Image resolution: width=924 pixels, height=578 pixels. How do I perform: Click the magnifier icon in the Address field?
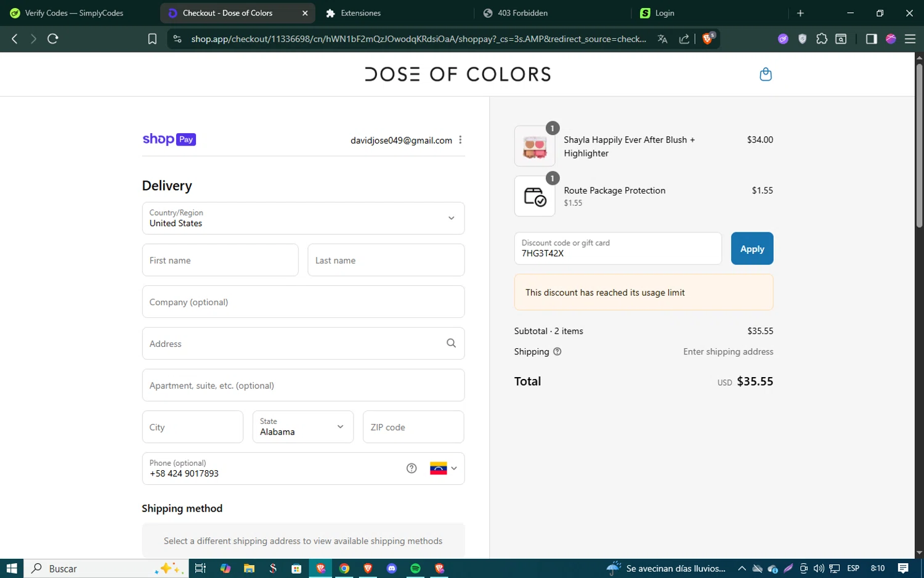click(451, 343)
